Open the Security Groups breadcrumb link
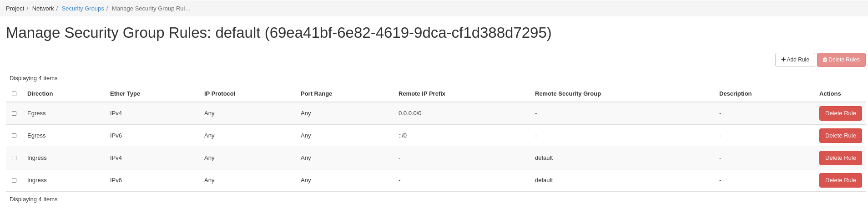 tap(83, 9)
